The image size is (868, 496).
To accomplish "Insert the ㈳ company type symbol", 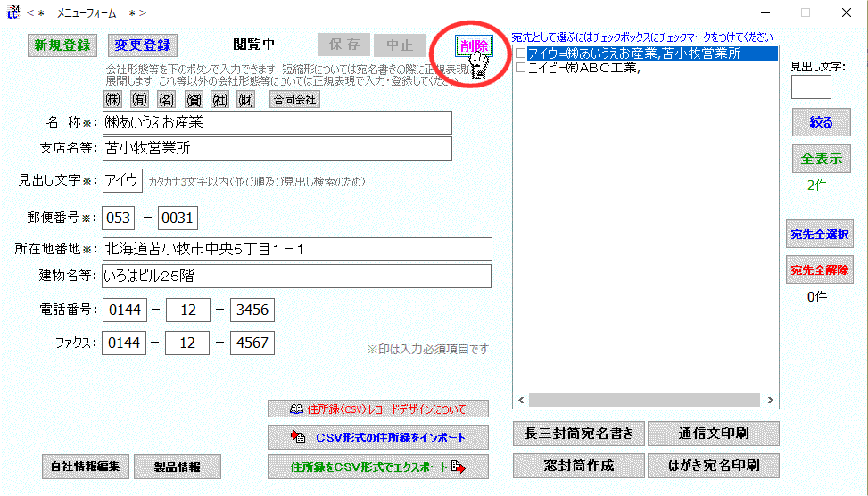I will click(x=220, y=100).
